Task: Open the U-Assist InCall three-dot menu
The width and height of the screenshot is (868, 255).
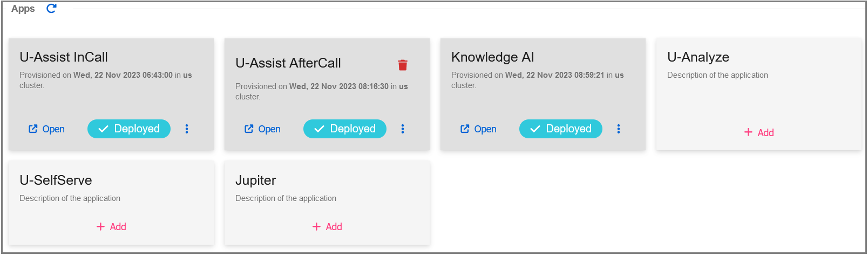Action: coord(187,129)
